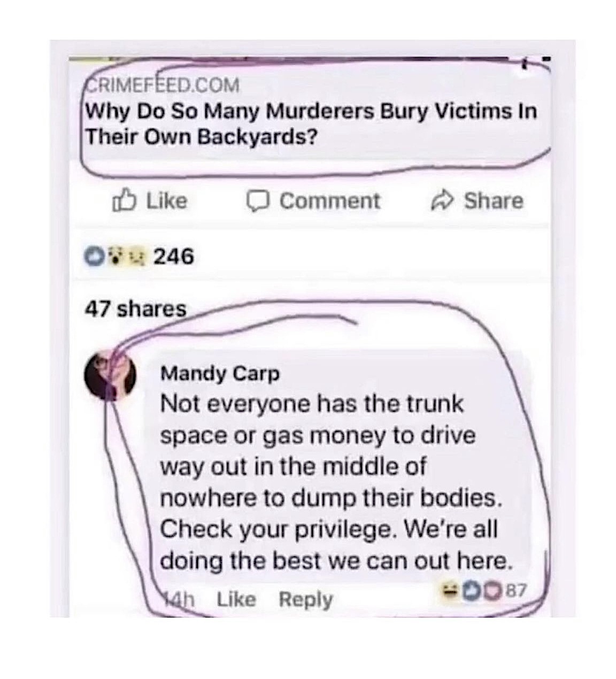The image size is (616, 679).
Task: Visit Mandy Carp's profile via her name
Action: tap(220, 373)
